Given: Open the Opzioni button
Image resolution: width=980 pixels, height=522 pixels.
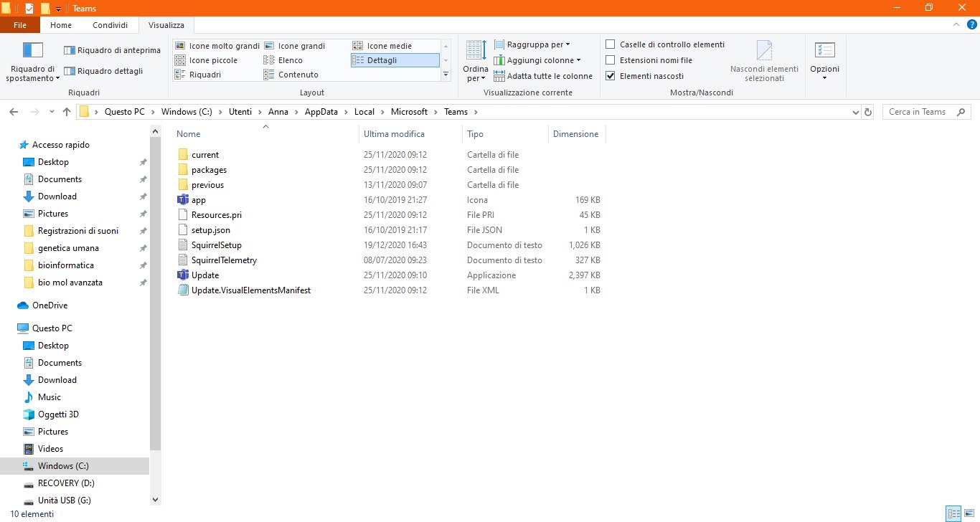Looking at the screenshot, I should point(824,62).
